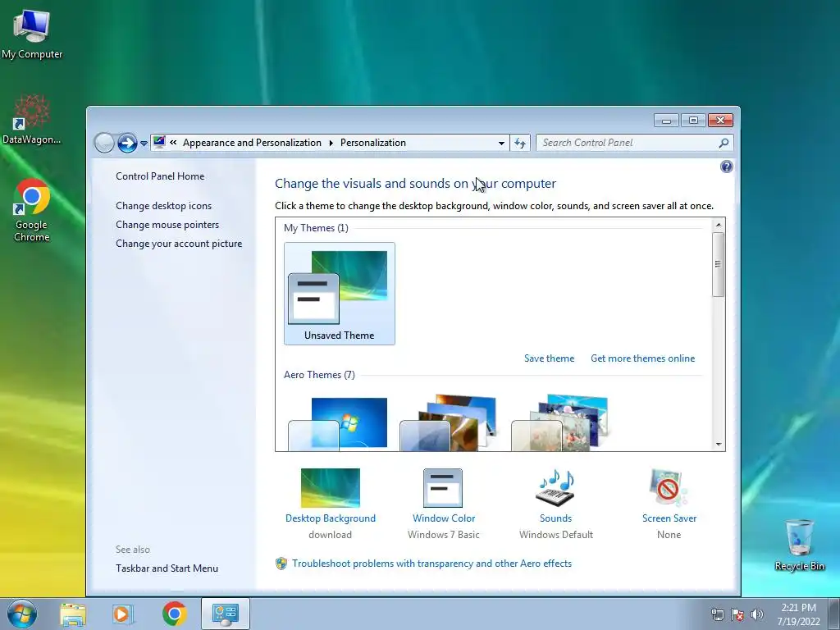Expand the arrow after Appearance and Personalization

click(x=331, y=143)
